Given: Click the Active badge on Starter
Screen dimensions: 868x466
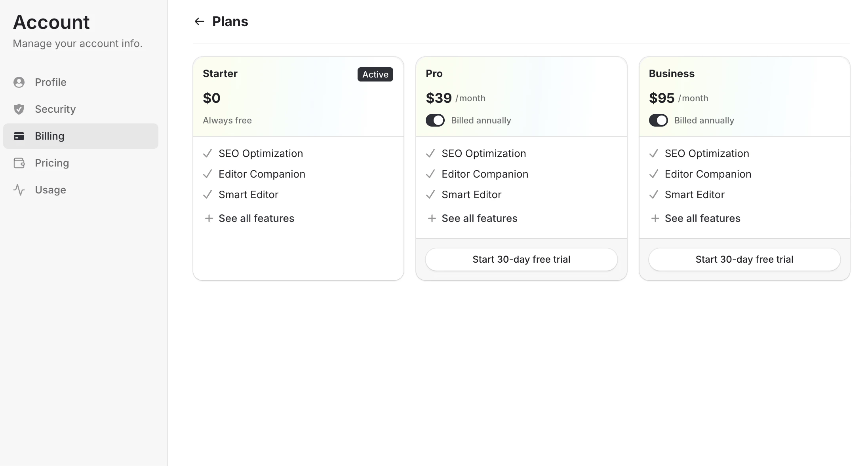Looking at the screenshot, I should tap(375, 74).
